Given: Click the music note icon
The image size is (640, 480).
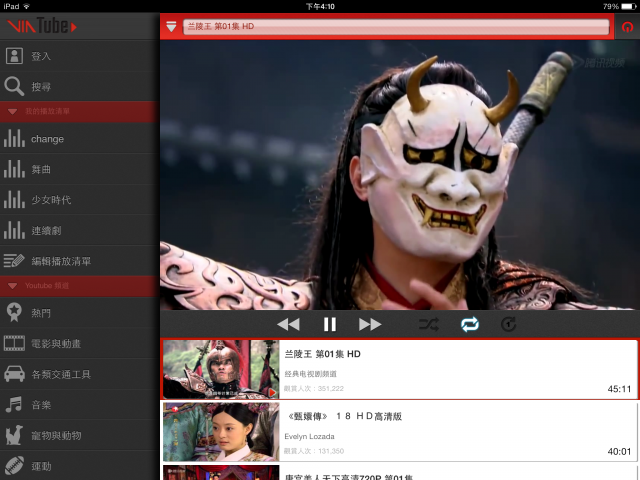Looking at the screenshot, I should tap(14, 404).
